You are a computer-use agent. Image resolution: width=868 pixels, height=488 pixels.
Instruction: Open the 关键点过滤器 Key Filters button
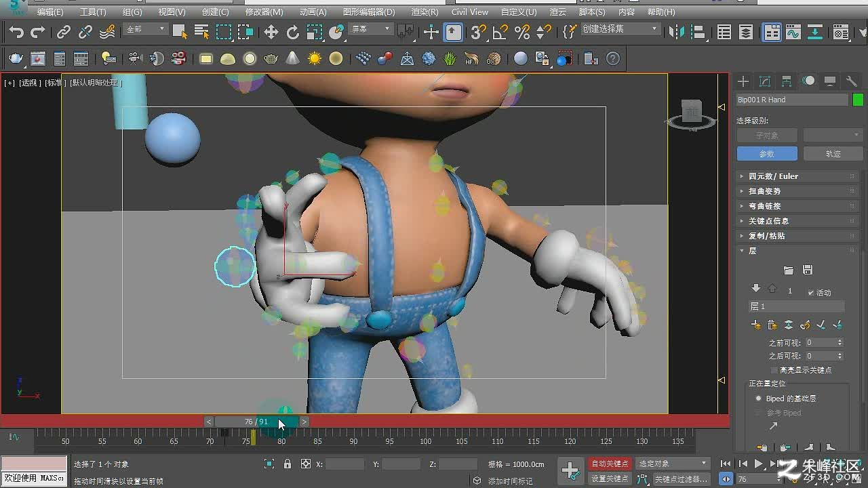(681, 479)
